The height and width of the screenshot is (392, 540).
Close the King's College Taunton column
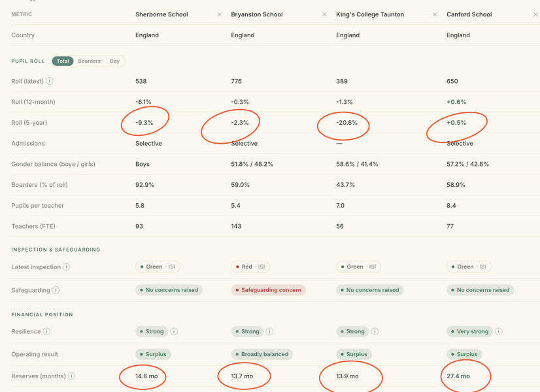coord(435,14)
